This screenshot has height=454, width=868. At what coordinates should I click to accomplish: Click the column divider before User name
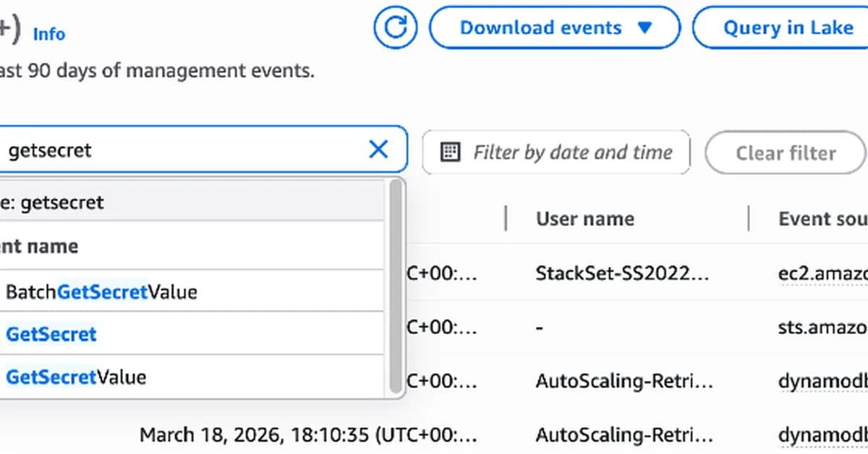point(505,218)
